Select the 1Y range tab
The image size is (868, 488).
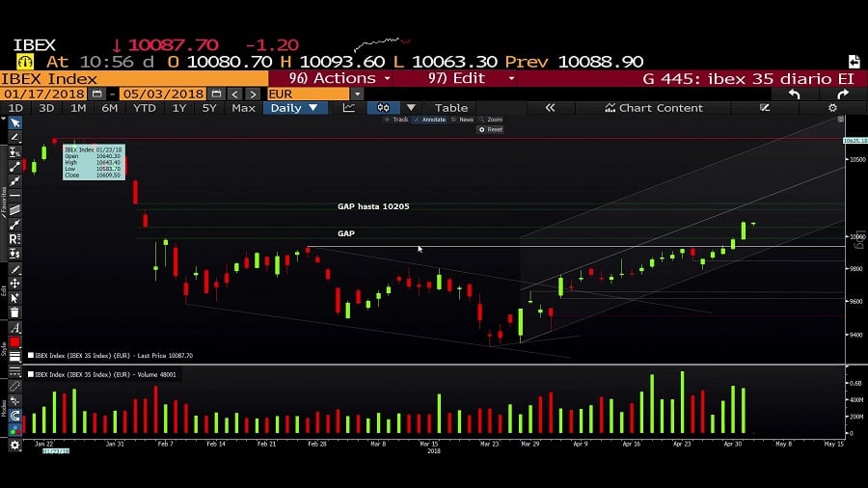(178, 108)
